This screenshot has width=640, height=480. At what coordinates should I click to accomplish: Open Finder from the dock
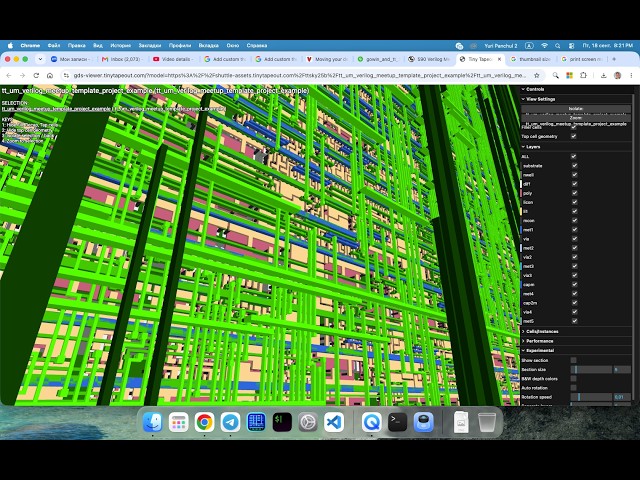pyautogui.click(x=153, y=422)
